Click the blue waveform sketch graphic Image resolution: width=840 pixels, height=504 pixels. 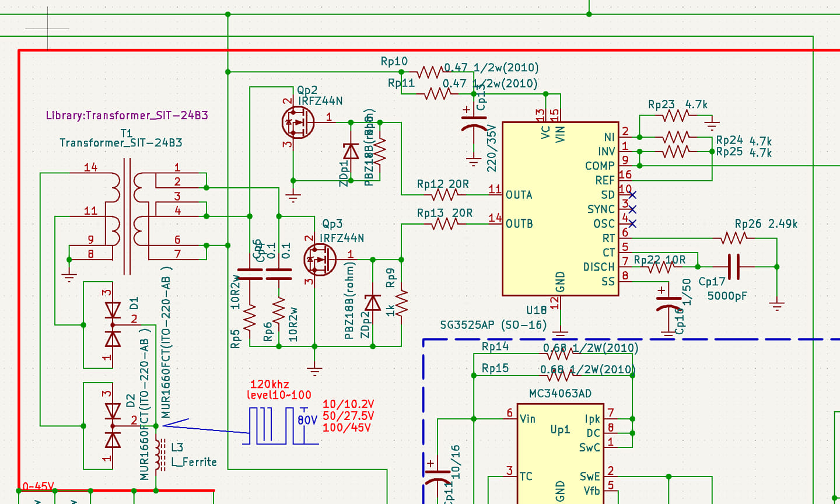pos(281,426)
